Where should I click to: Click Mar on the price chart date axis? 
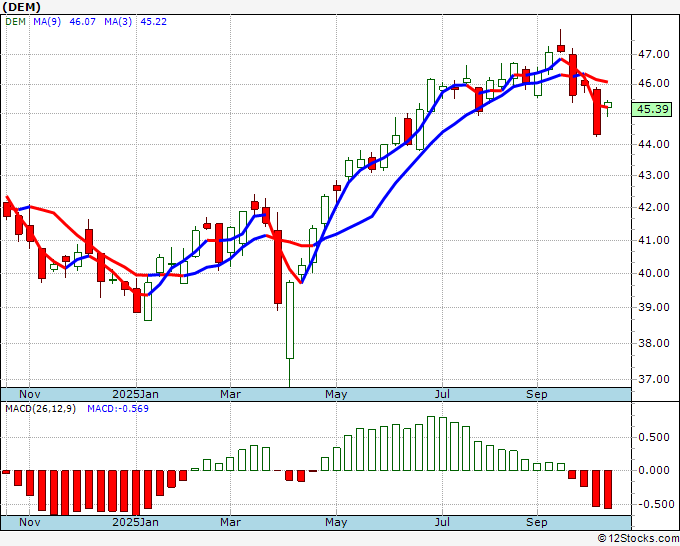(x=230, y=394)
